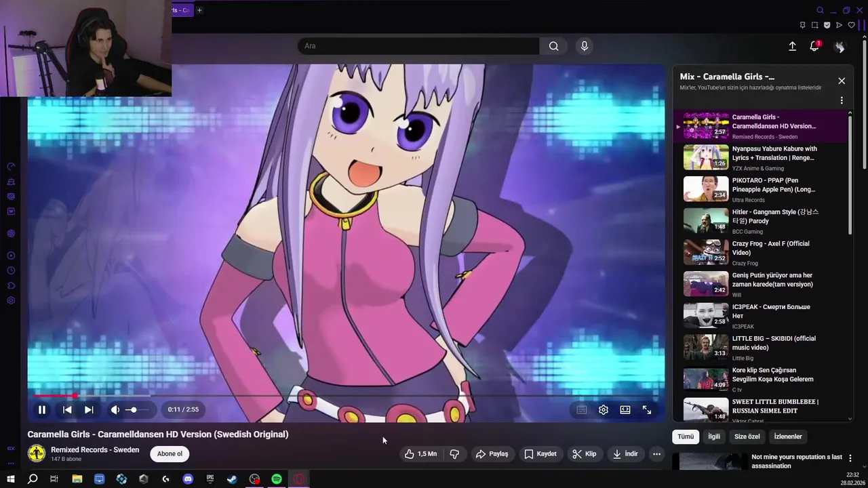868x488 pixels.
Task: Bookmark page with heart icon
Action: [852, 25]
